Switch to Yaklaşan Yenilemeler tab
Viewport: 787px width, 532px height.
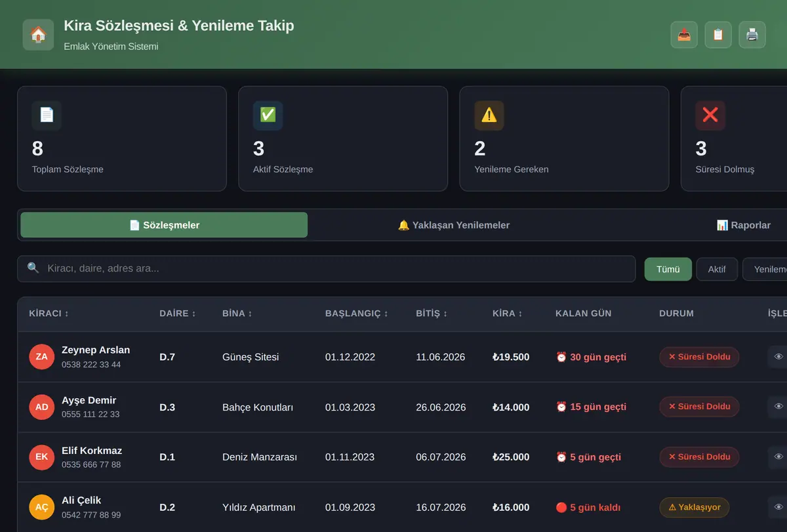point(454,225)
